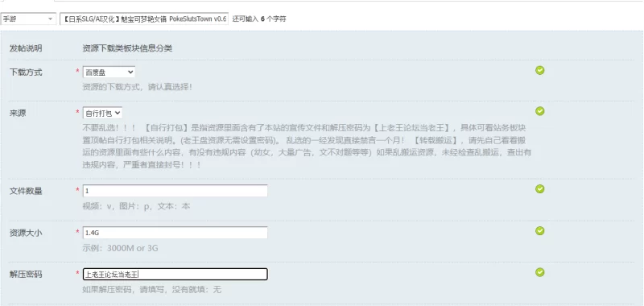Screen dimensions: 644x306
Task: Click the 解压密码 label
Action: (26, 275)
